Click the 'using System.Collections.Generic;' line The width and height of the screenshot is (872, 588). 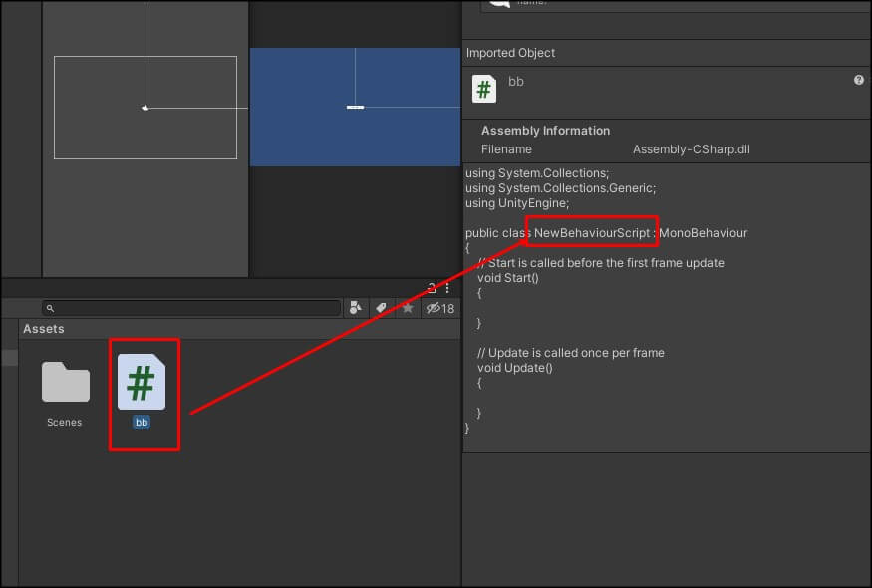(x=560, y=188)
